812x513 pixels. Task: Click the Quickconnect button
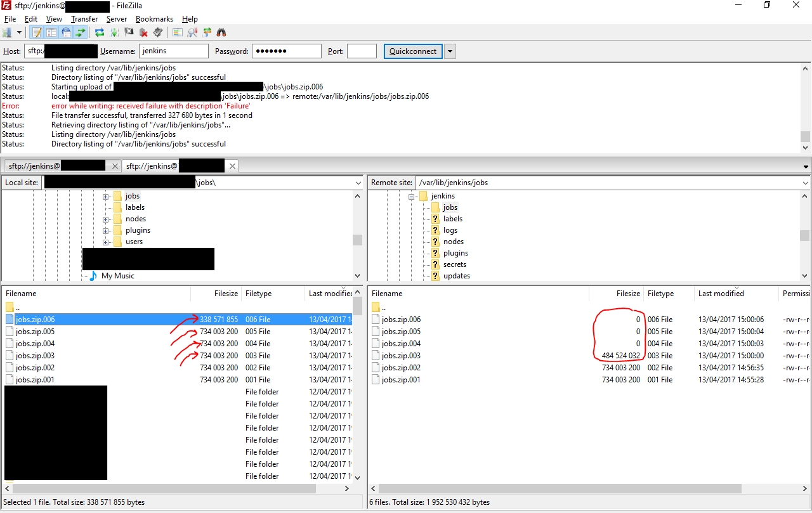point(413,51)
